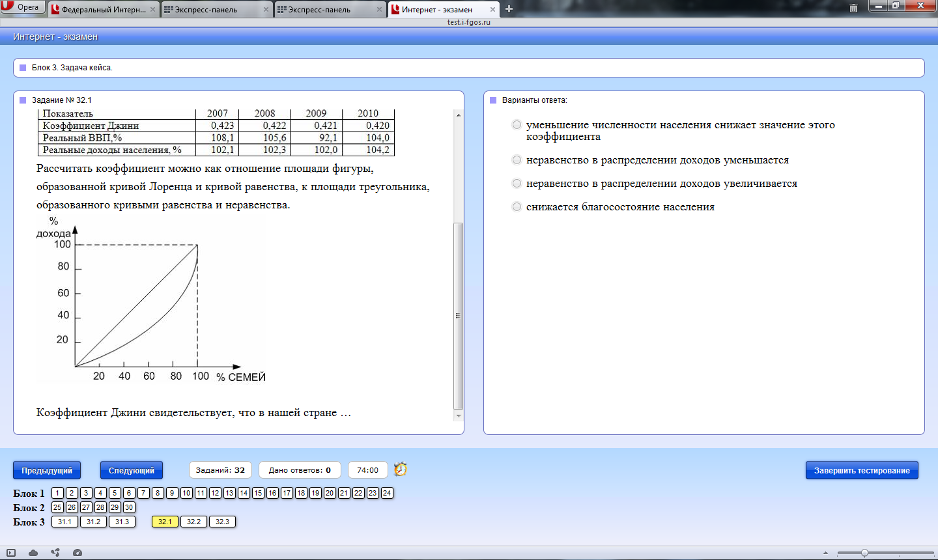Screen dimensions: 938x560
Task: Click the Заданий: 32 counter
Action: point(220,470)
